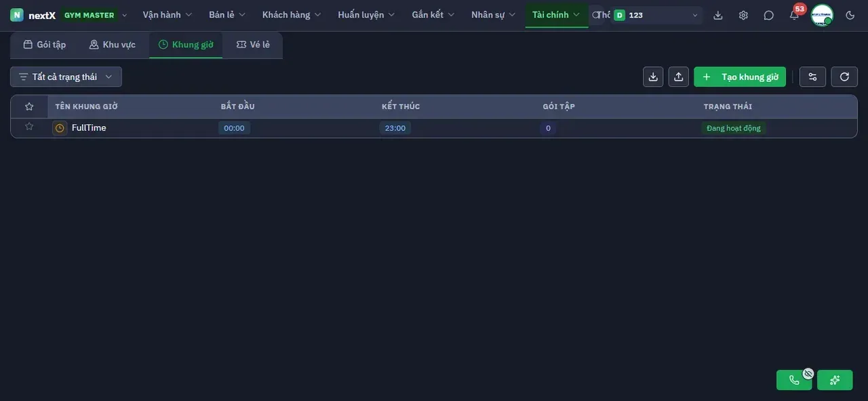
Task: Switch to the Vé lẻ tab
Action: coord(253,45)
